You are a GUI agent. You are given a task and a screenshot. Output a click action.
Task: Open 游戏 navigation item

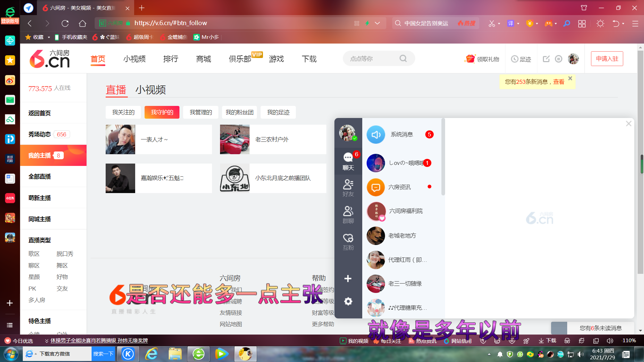(x=276, y=59)
